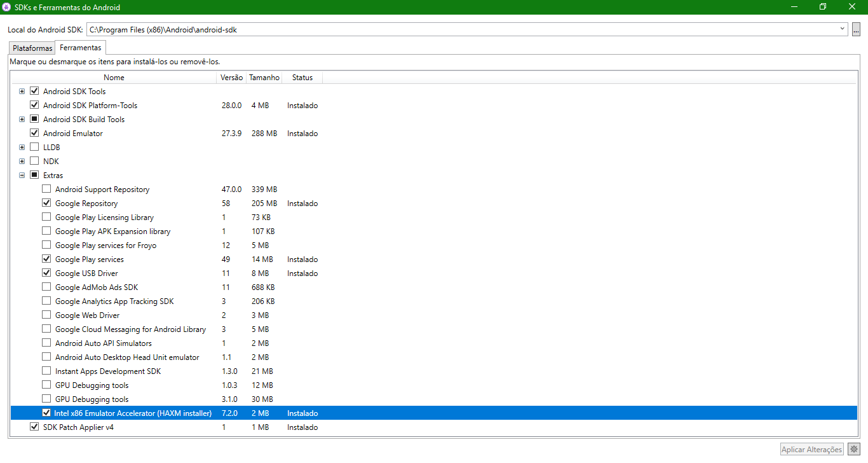Check Google Play APK Expansion library checkbox
The height and width of the screenshot is (463, 868).
click(46, 231)
